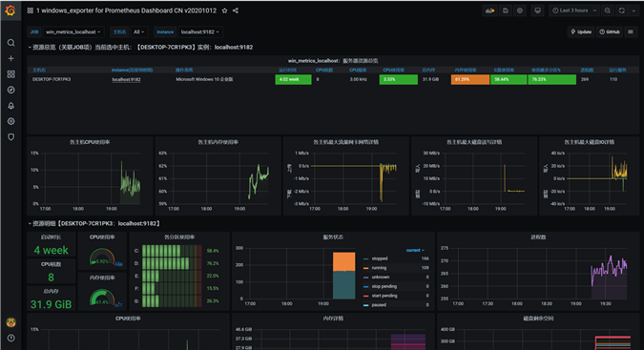Click the dashboard title windows_exporter for Prometheus
The image size is (644, 350).
[126, 10]
